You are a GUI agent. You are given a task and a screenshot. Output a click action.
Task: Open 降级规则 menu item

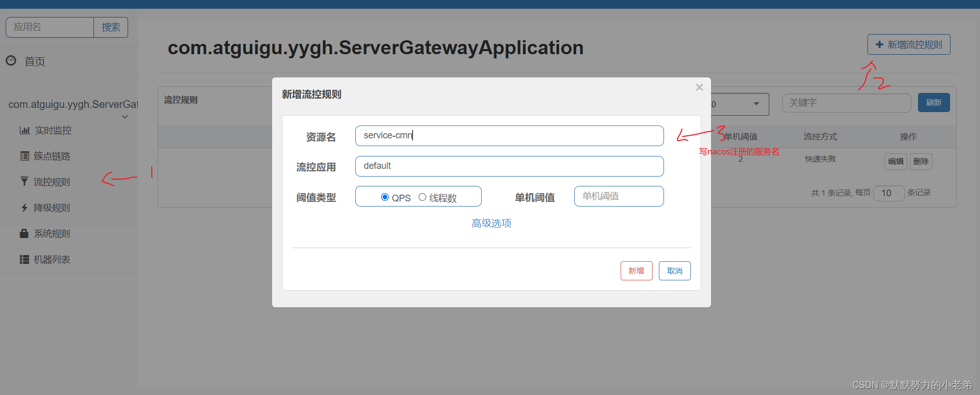(x=52, y=208)
